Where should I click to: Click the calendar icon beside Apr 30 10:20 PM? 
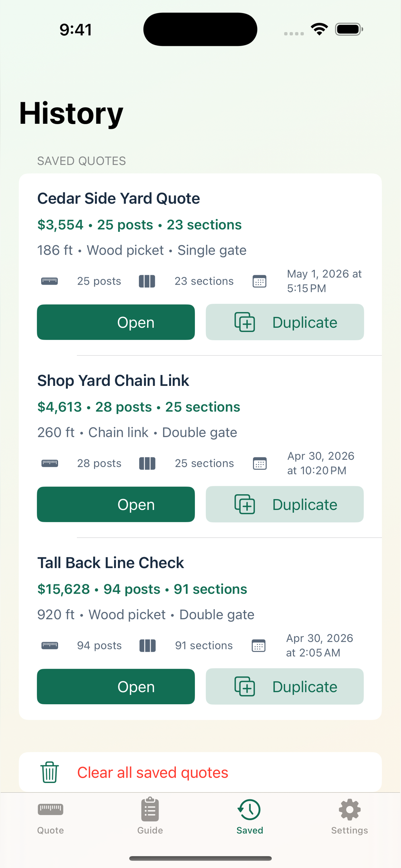pos(260,463)
